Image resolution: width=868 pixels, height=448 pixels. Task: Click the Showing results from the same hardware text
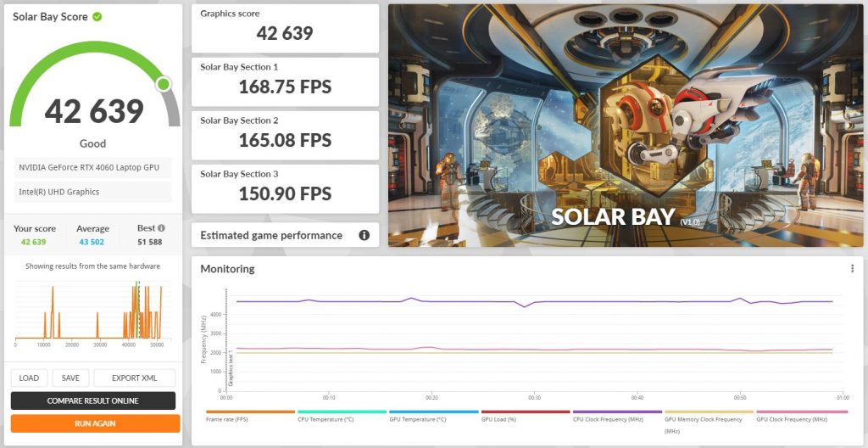[x=92, y=266]
